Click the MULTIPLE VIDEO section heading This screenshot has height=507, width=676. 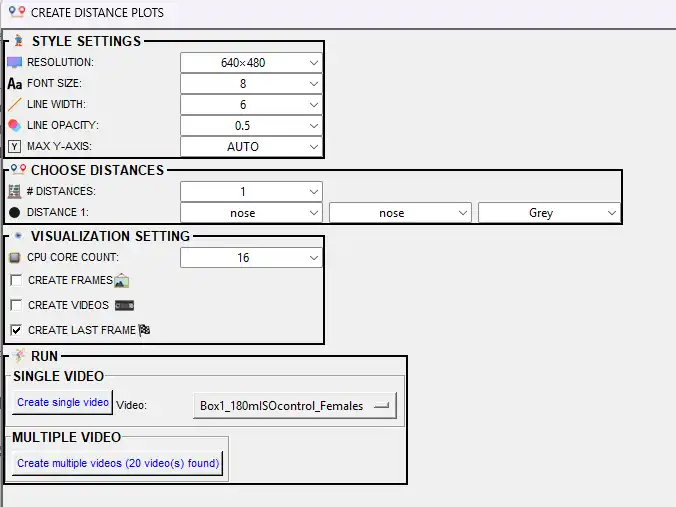[66, 438]
